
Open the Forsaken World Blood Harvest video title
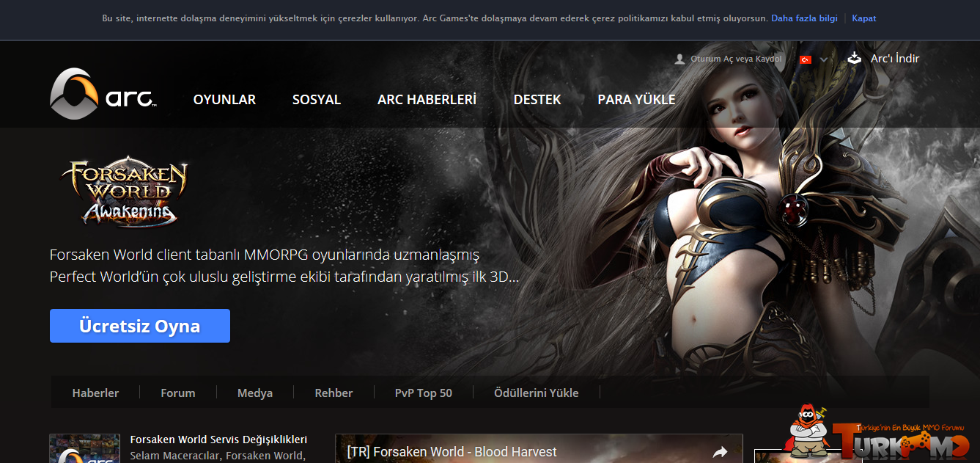pos(452,452)
